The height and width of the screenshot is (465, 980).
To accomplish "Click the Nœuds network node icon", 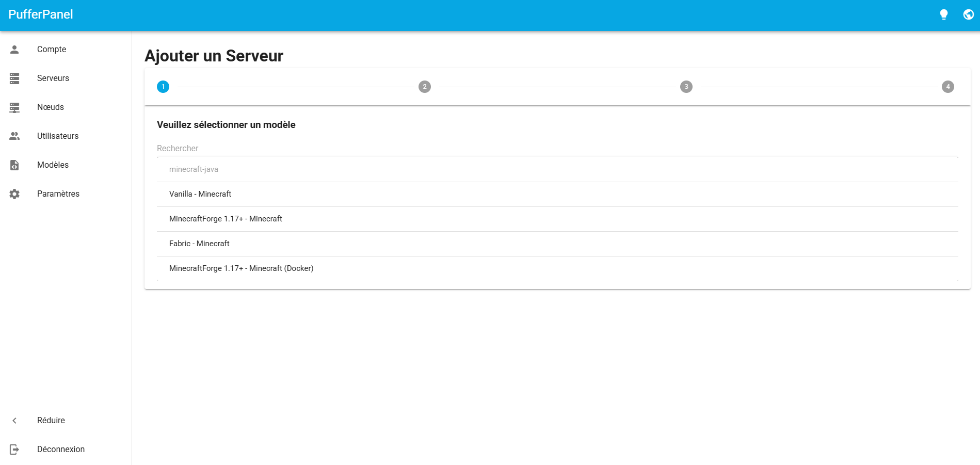I will (x=14, y=107).
